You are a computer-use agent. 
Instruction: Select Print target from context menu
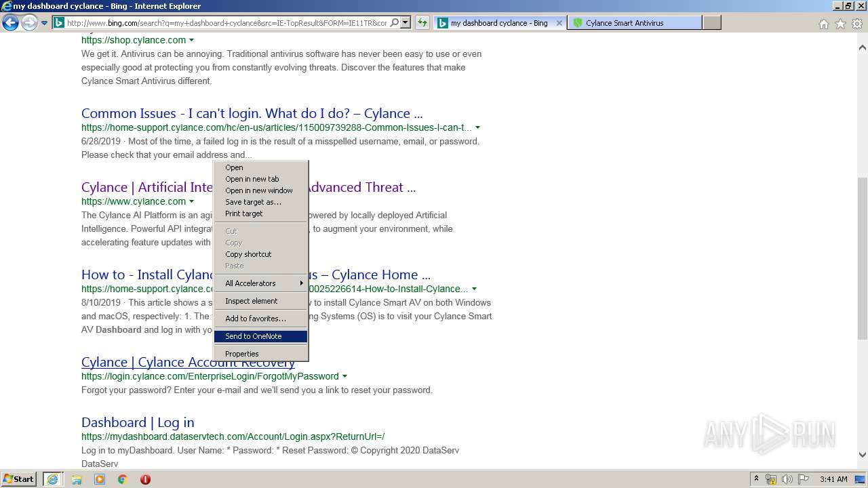[260, 213]
